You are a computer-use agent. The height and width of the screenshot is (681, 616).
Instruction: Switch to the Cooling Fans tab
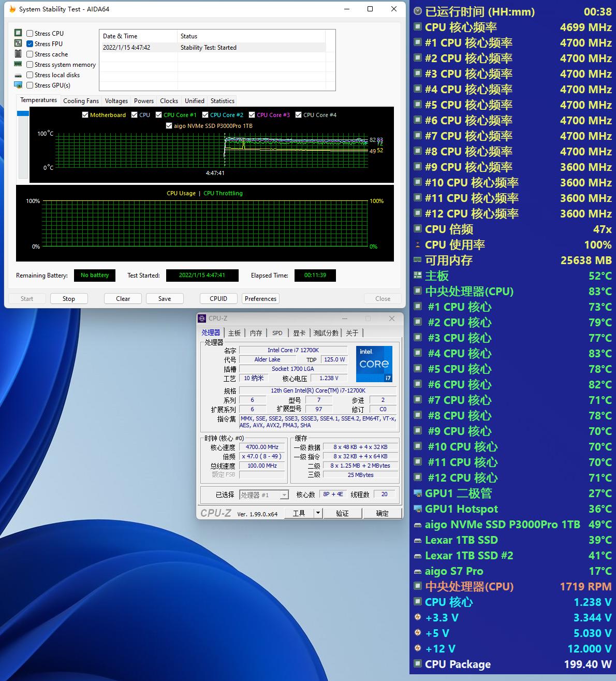click(x=81, y=101)
